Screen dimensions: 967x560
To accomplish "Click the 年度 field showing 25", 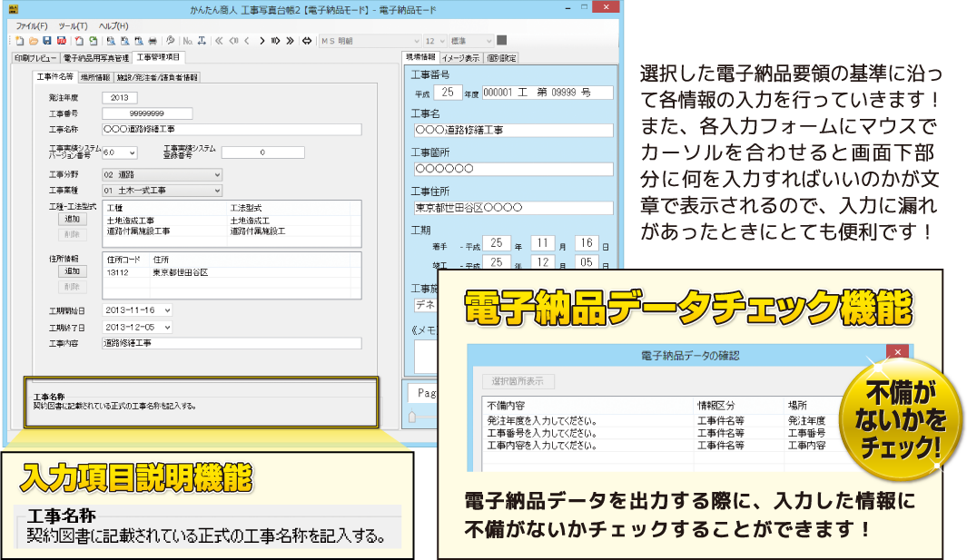I will (448, 93).
